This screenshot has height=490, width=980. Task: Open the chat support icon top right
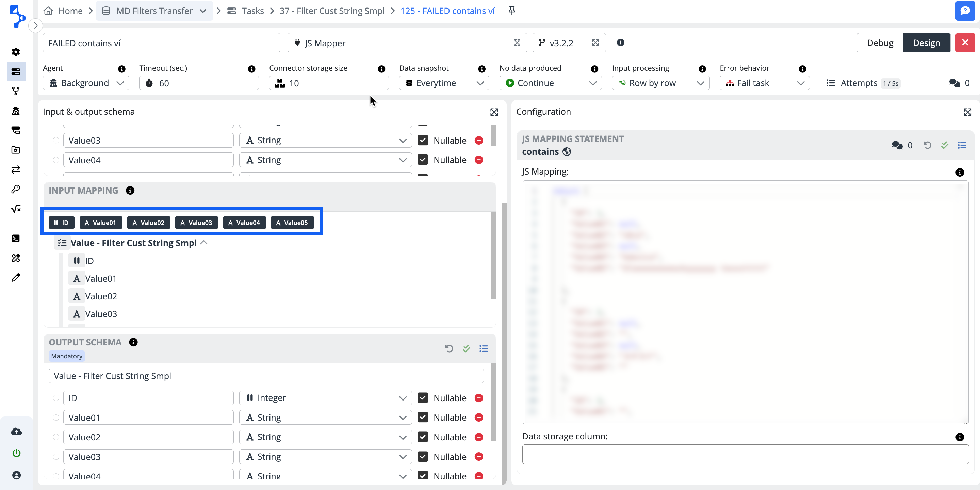coord(964,11)
